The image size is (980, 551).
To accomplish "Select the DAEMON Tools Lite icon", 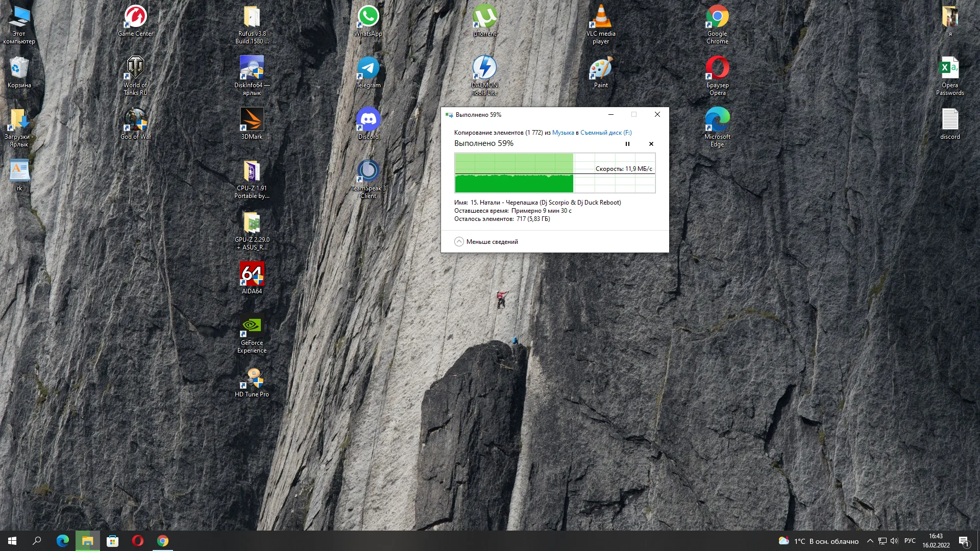I will point(484,74).
